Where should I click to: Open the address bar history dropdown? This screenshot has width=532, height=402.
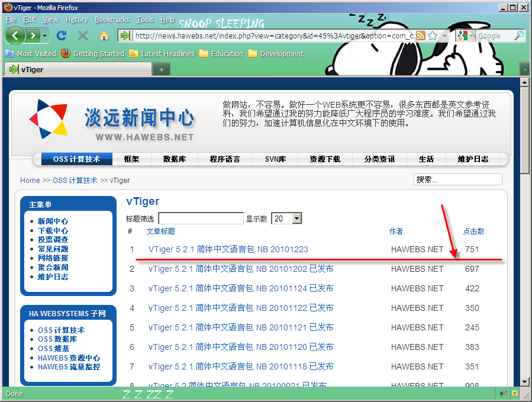tap(444, 36)
